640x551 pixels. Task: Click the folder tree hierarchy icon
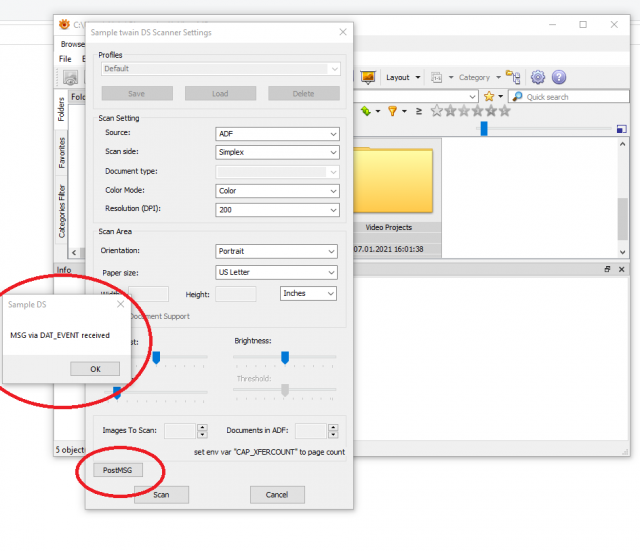click(513, 77)
